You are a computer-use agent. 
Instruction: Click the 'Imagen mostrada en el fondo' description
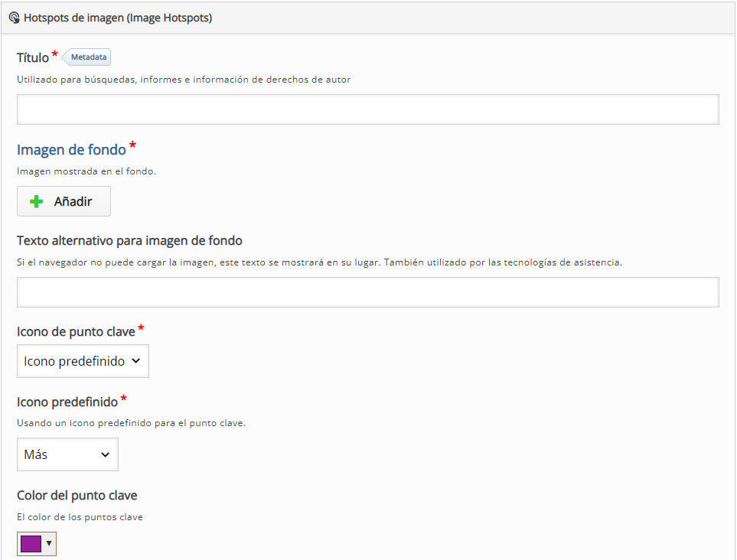86,171
